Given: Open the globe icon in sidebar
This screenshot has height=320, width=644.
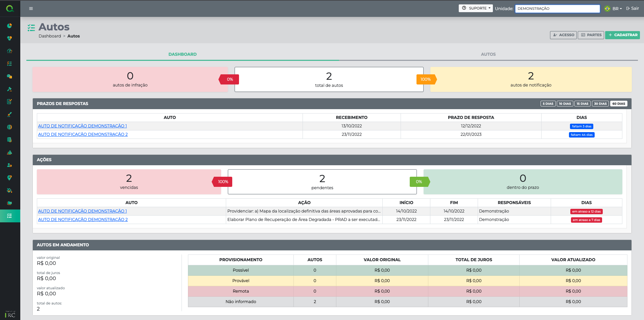Looking at the screenshot, I should coord(9,127).
